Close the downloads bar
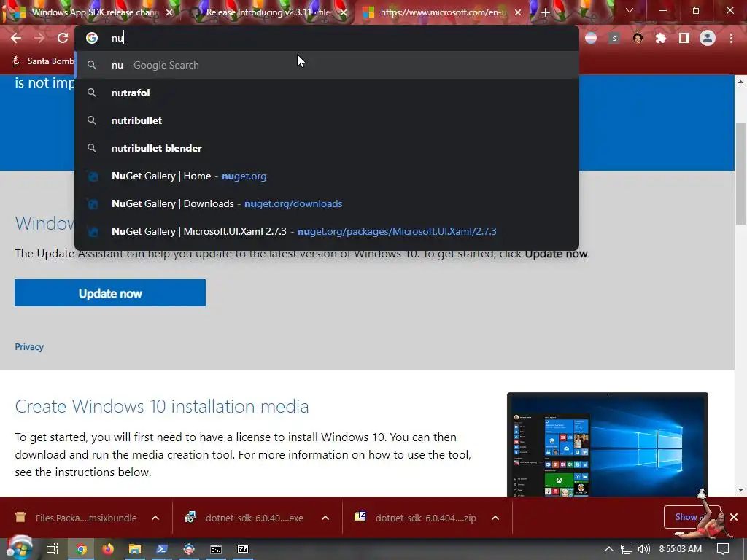 click(x=734, y=517)
